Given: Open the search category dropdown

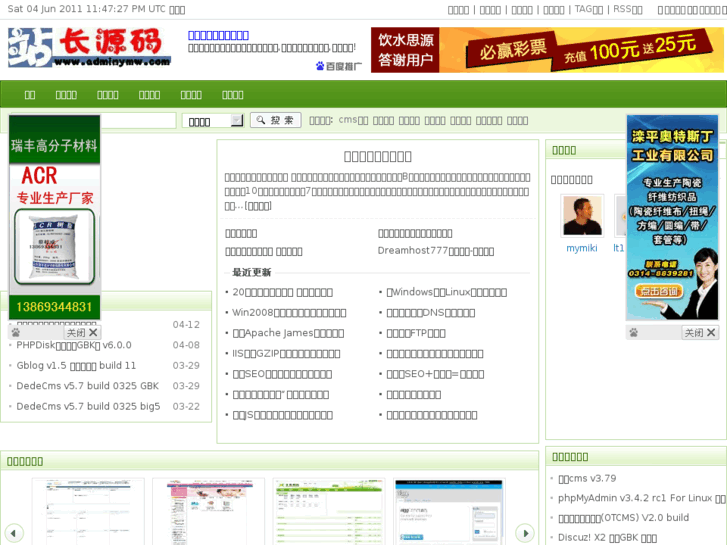Looking at the screenshot, I should (x=213, y=121).
